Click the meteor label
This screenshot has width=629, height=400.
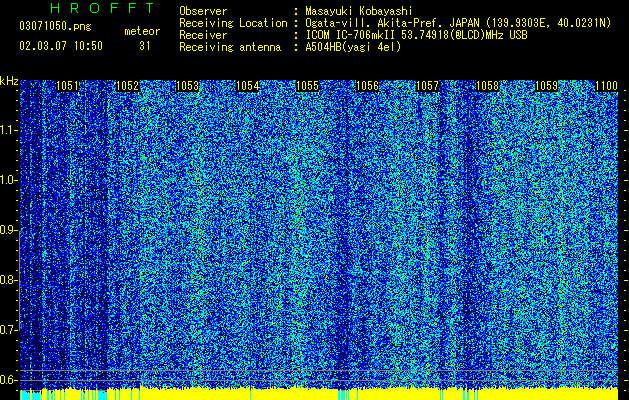coord(142,31)
